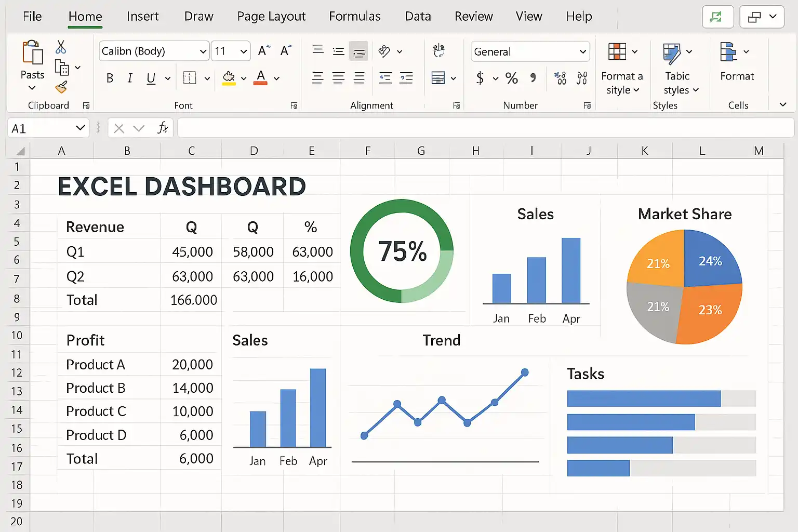This screenshot has width=798, height=532.
Task: Click the Format cells button
Action: click(x=736, y=61)
